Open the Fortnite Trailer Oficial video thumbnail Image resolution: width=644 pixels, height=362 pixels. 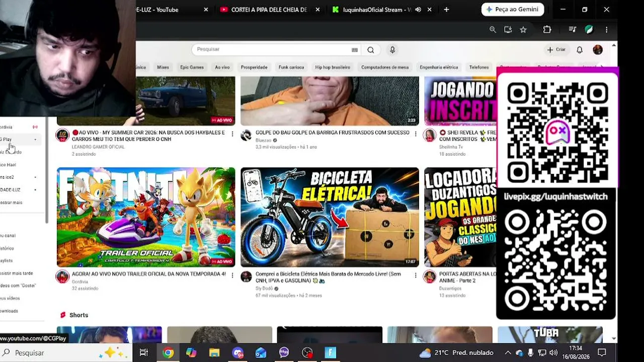click(x=146, y=217)
